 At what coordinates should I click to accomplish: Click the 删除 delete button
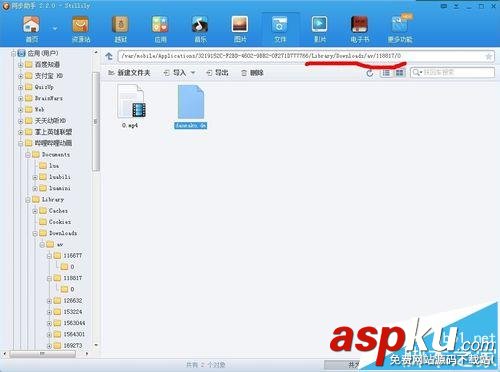(x=252, y=73)
